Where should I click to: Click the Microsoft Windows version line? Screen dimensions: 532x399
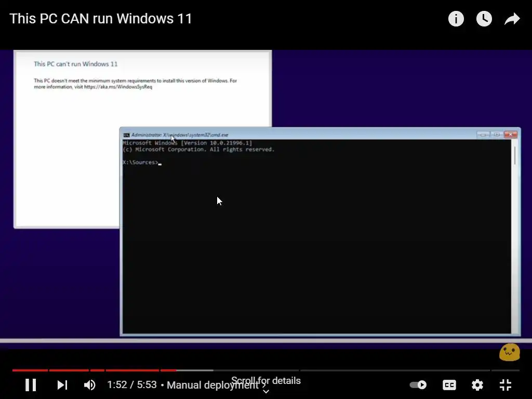click(x=188, y=143)
